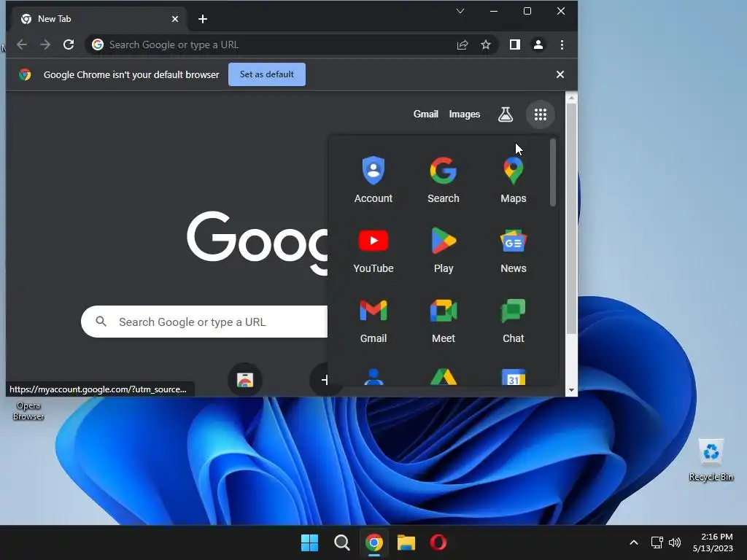The image size is (747, 560).
Task: Open the Google Account app
Action: 373,180
